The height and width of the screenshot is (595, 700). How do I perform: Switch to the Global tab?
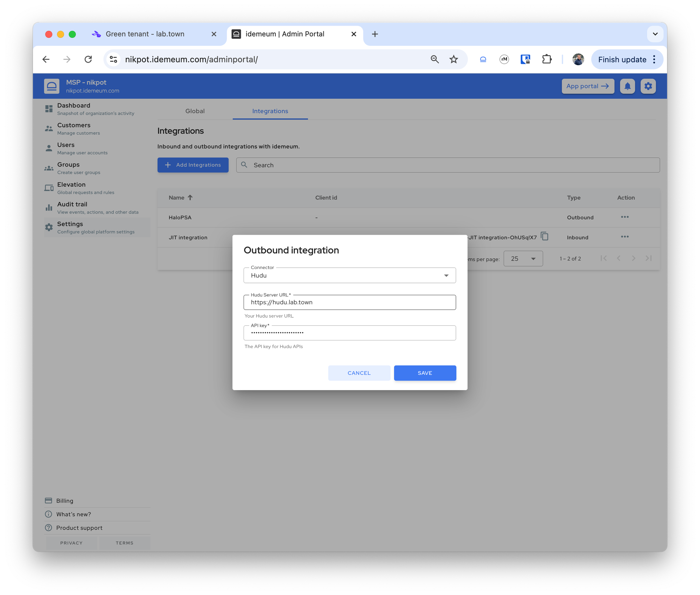click(195, 111)
